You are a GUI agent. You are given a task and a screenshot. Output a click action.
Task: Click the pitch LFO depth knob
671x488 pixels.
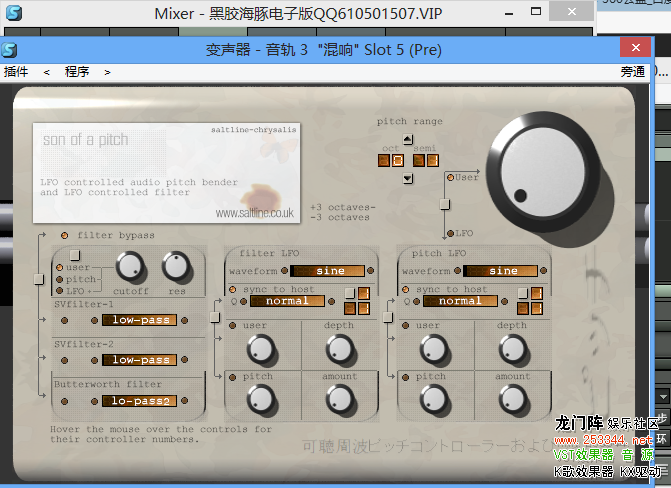[513, 349]
